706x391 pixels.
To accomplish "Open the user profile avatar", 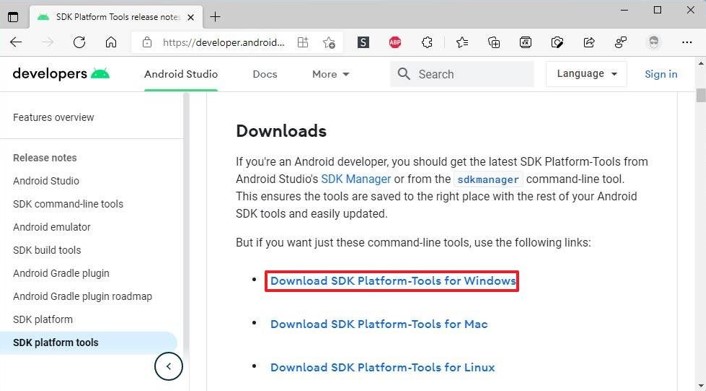I will (x=654, y=42).
